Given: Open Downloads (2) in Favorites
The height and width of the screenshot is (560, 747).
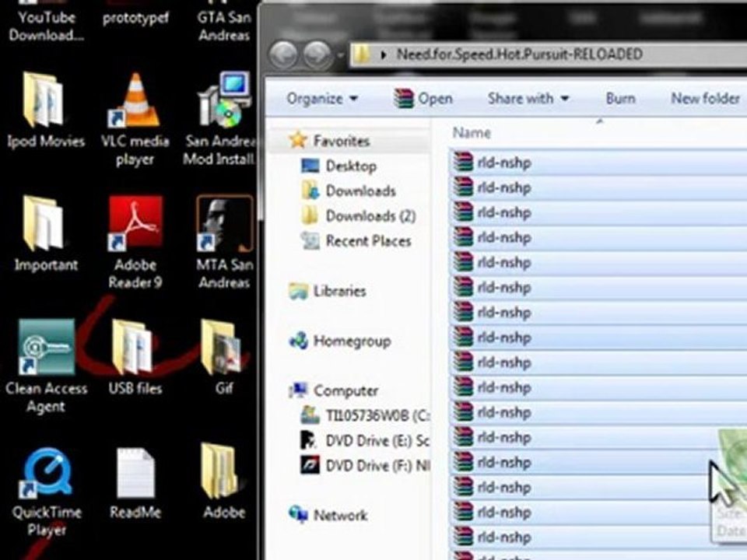Looking at the screenshot, I should tap(358, 216).
